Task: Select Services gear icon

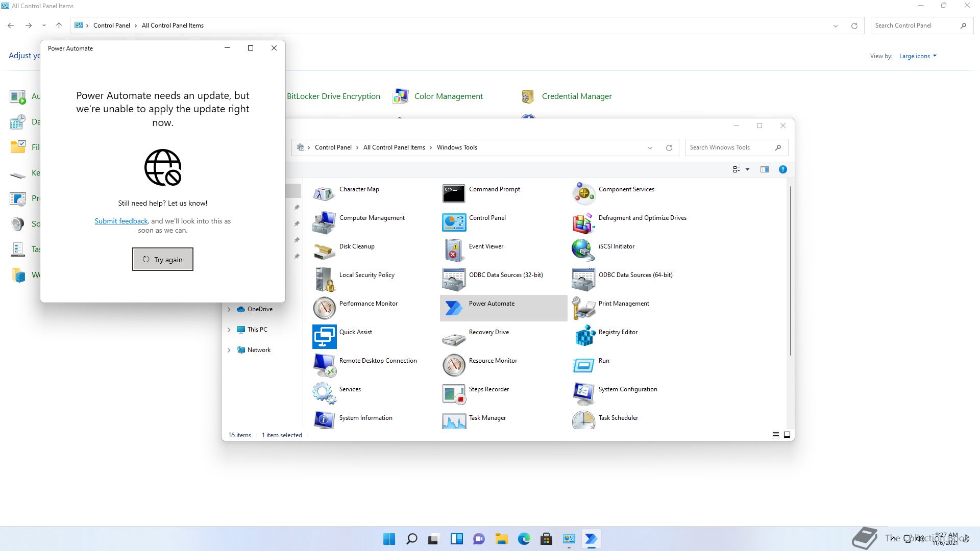Action: (x=324, y=393)
